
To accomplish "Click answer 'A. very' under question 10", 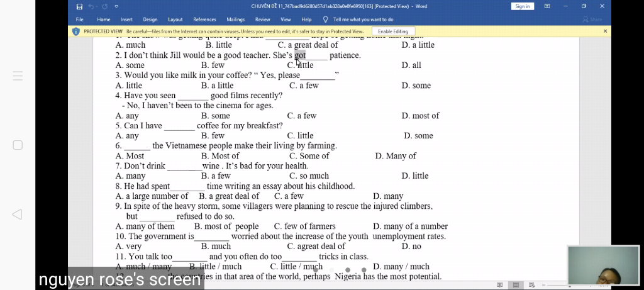I will coord(128,247).
